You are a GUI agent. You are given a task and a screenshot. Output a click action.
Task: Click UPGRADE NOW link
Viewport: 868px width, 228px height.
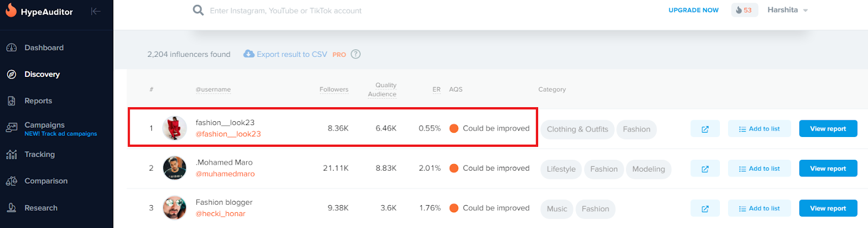coord(693,10)
